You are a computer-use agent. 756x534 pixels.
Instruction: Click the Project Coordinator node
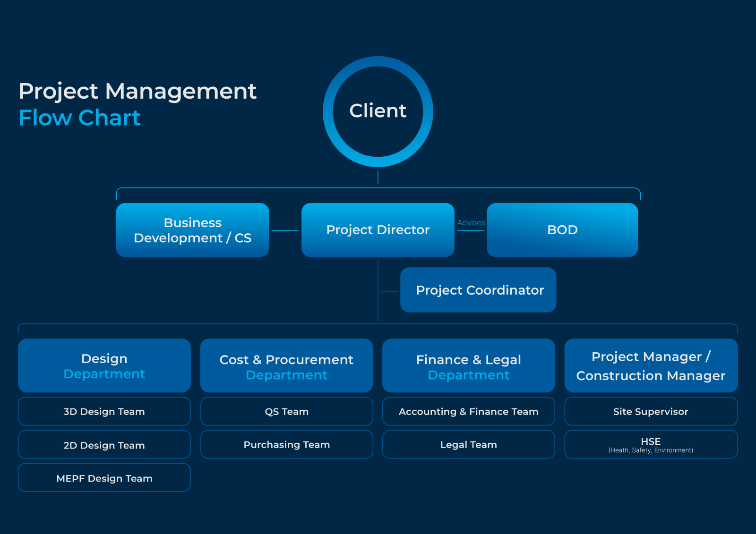[478, 290]
